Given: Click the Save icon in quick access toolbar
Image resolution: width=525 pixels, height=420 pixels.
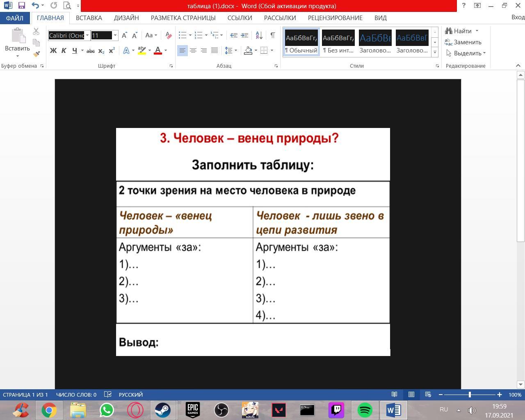Looking at the screenshot, I should 22,6.
